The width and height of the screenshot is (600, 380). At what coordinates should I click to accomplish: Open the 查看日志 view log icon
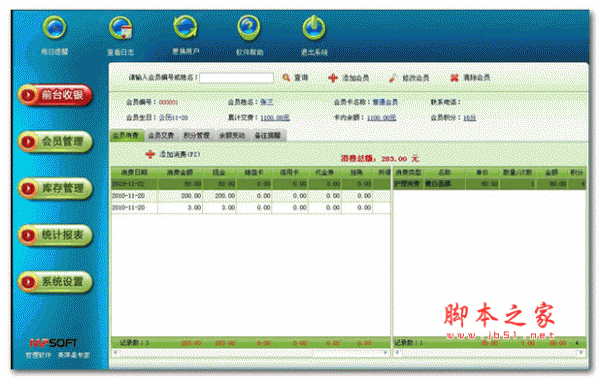point(121,28)
